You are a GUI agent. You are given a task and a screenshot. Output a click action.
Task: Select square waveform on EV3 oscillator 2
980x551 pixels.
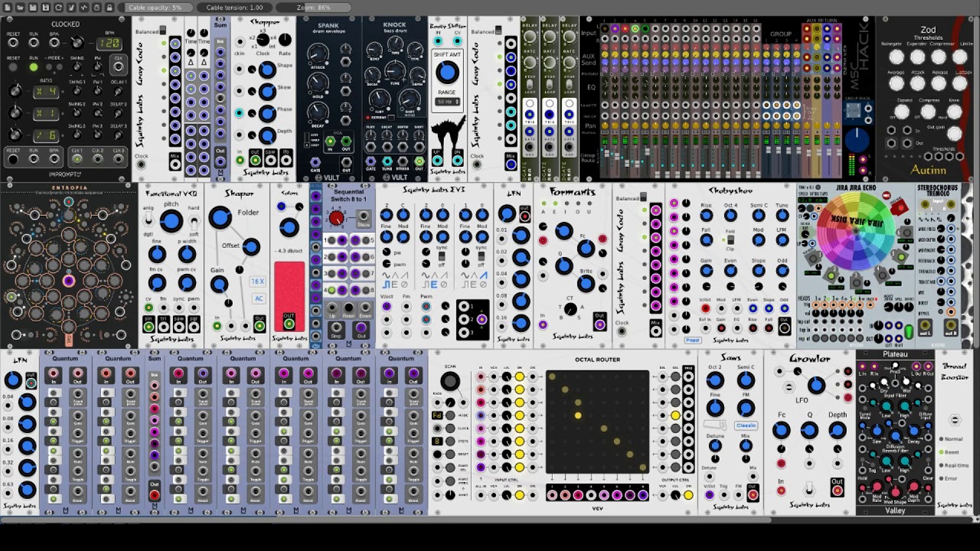pos(425,285)
